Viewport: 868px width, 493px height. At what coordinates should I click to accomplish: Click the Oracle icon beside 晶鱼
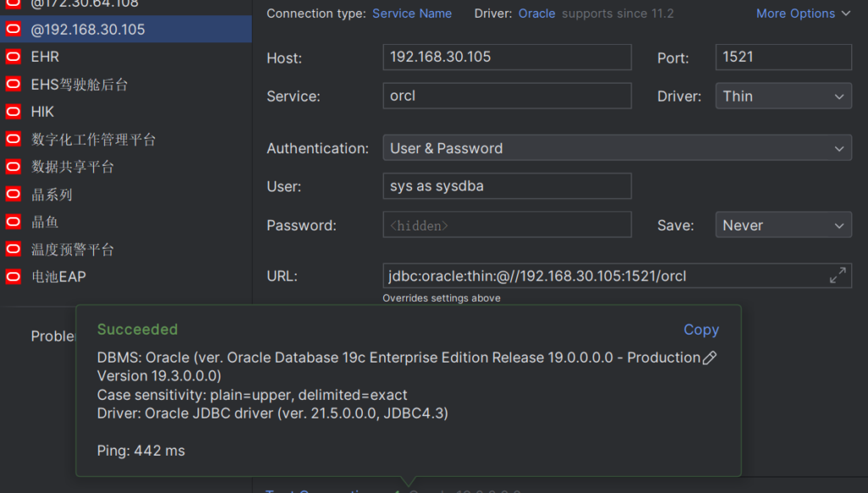[x=13, y=222]
